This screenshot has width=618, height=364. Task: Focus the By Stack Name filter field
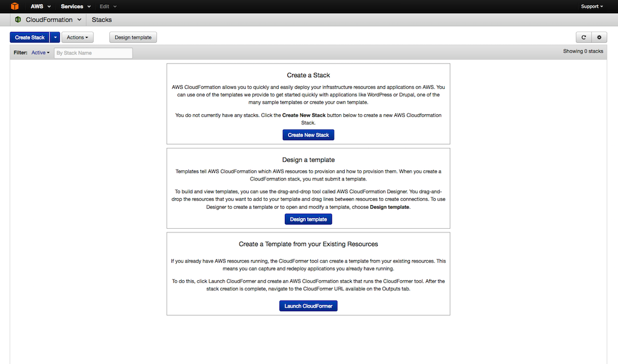[93, 53]
